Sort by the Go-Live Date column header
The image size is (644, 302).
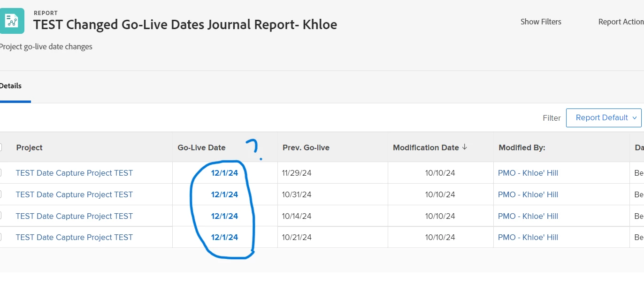tap(201, 147)
